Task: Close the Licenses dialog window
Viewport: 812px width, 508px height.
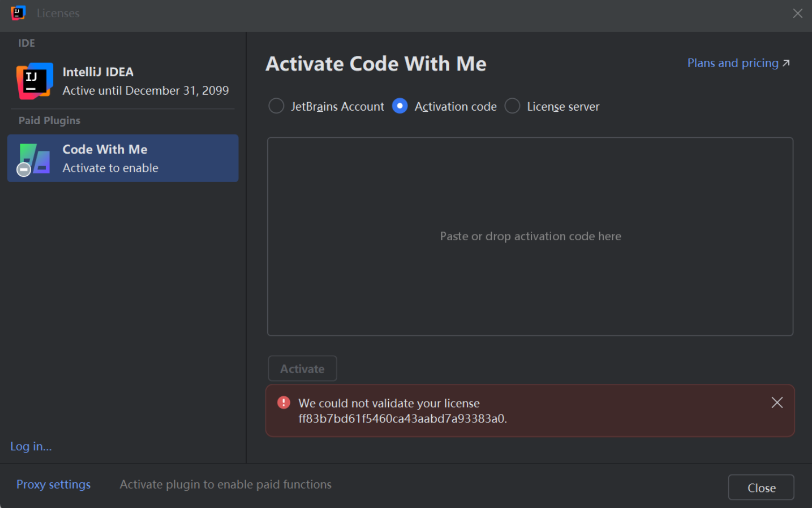Action: pos(797,13)
